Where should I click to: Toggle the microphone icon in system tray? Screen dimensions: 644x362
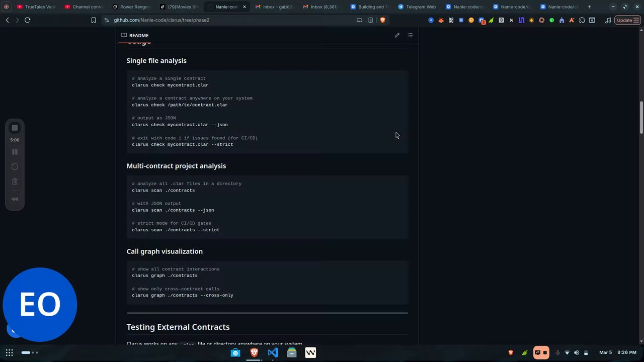pyautogui.click(x=557, y=352)
